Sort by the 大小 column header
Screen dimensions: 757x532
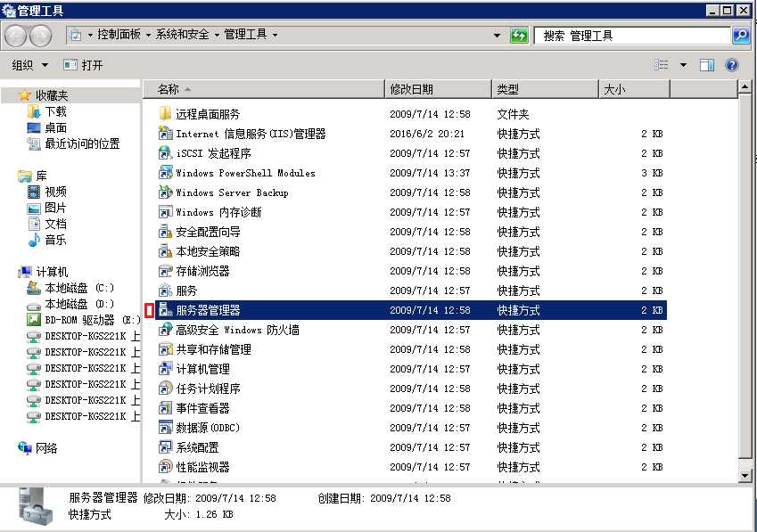pos(634,89)
